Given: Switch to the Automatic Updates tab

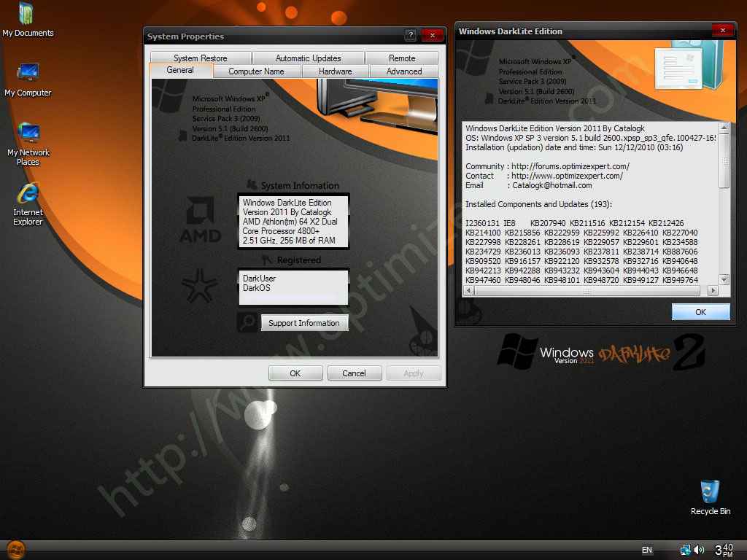Looking at the screenshot, I should (x=309, y=58).
